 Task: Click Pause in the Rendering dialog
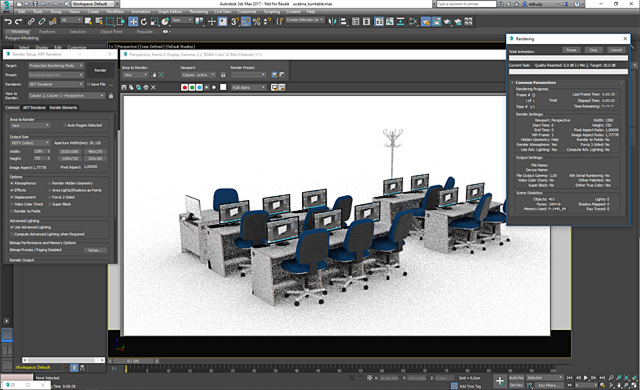point(571,50)
